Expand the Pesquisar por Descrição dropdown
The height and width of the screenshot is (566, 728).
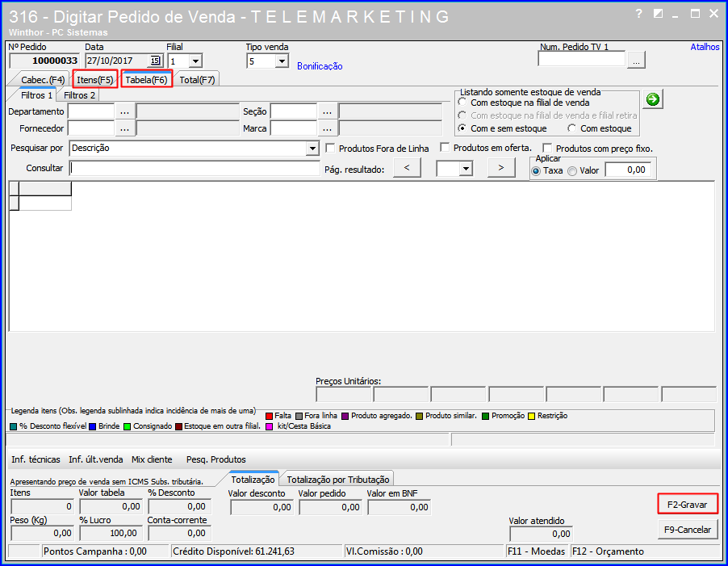(x=312, y=149)
